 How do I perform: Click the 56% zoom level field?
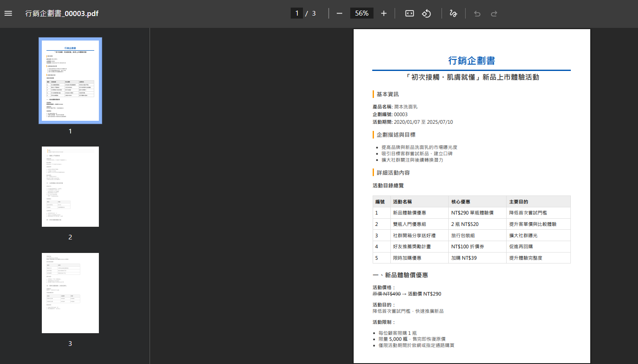(x=362, y=14)
